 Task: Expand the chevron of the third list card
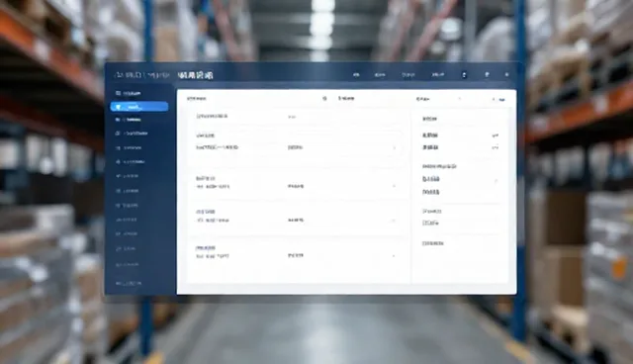[x=394, y=221]
